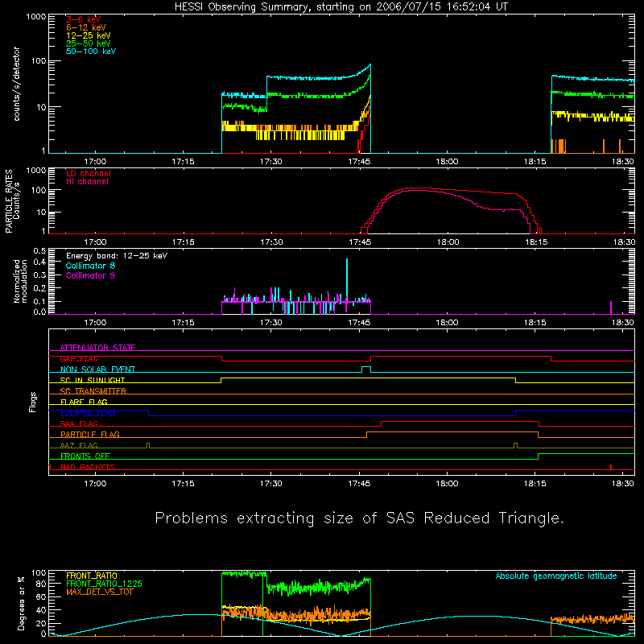Click the magenta Collimator 9 spike near 18:28
This screenshot has height=644, width=644.
click(611, 308)
